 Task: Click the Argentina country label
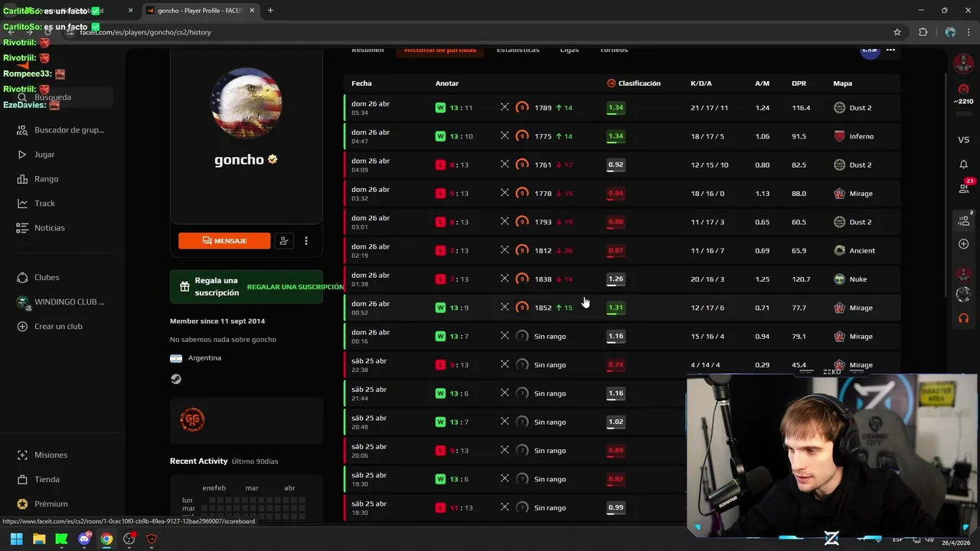click(204, 358)
